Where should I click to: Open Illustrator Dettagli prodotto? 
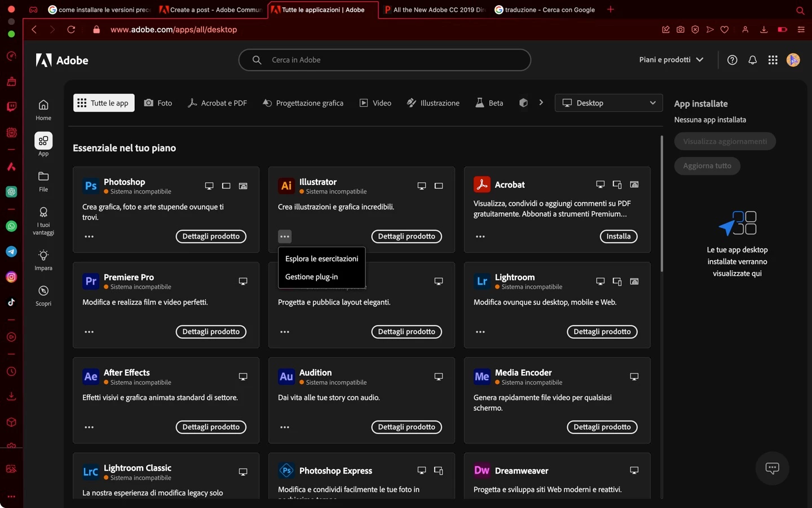pos(407,237)
